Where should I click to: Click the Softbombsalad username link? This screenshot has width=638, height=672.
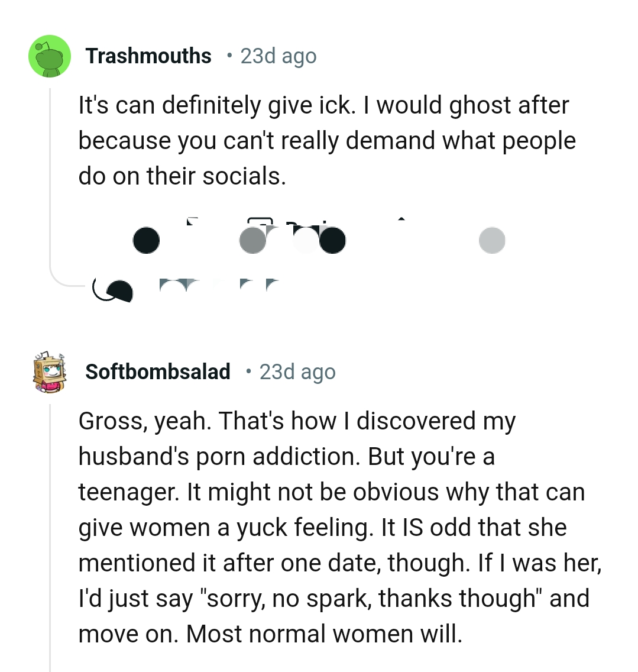tap(157, 371)
